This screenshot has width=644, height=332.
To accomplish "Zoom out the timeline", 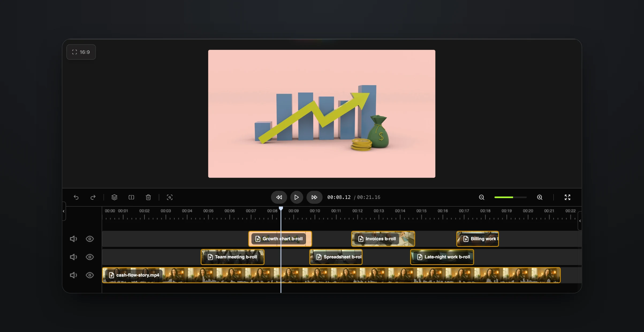I will tap(482, 197).
